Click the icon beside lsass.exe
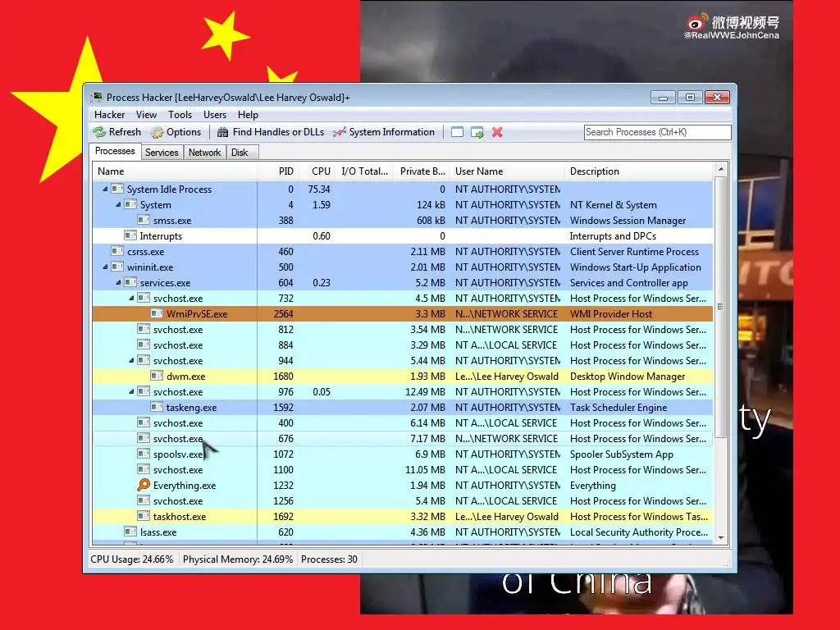Viewport: 840px width, 630px height. pyautogui.click(x=130, y=532)
